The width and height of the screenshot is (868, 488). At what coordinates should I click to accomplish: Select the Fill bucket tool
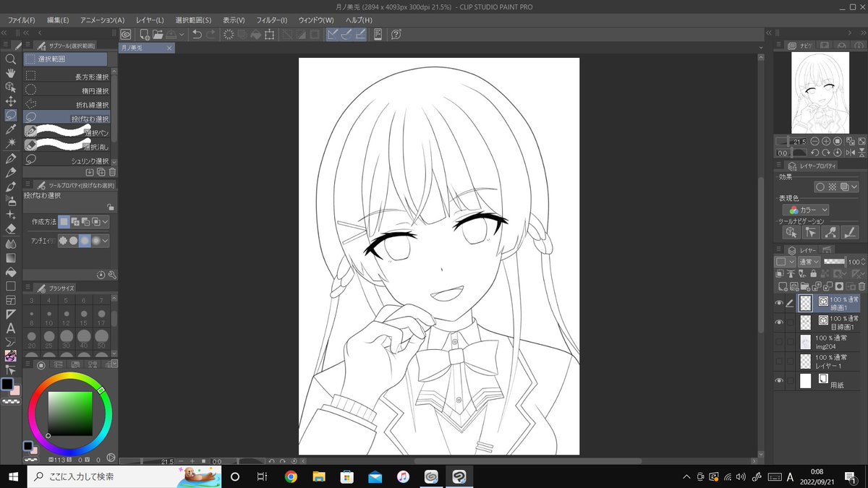coord(11,272)
